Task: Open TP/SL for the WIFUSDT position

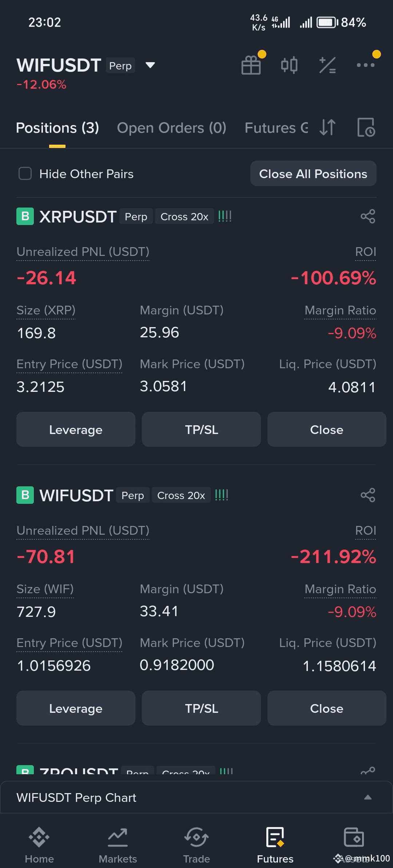Action: point(201,708)
